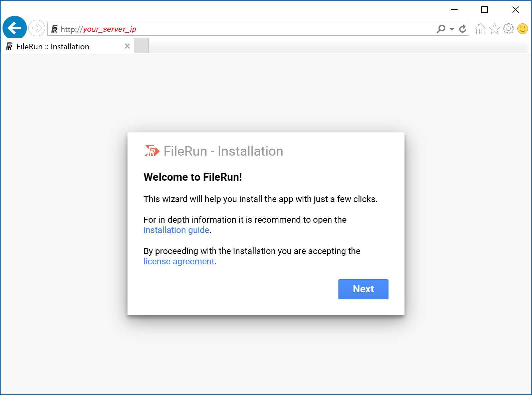532x395 pixels.
Task: Click the FileRun tab favicon
Action: 9,47
